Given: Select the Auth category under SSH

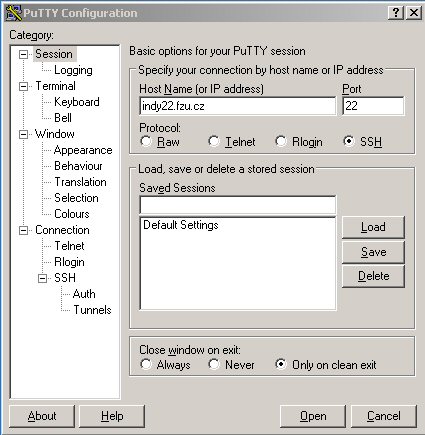Looking at the screenshot, I should (x=84, y=294).
